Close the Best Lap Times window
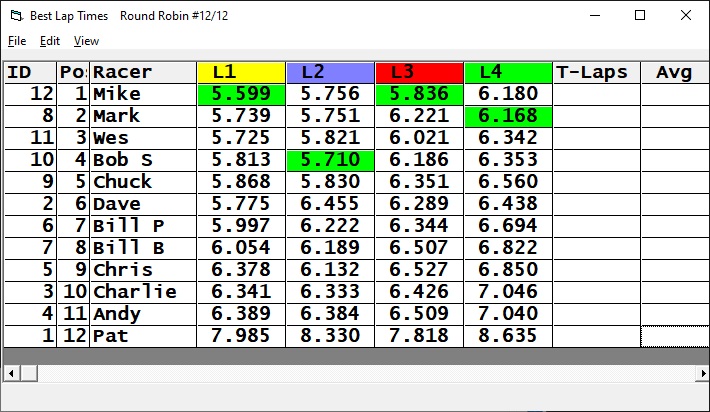The height and width of the screenshot is (412, 710). click(685, 15)
